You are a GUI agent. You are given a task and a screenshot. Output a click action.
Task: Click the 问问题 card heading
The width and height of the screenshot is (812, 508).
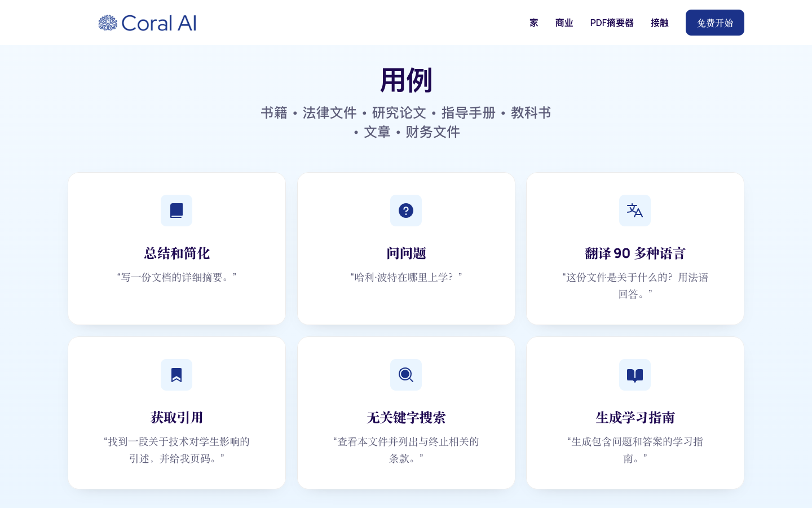[406, 253]
